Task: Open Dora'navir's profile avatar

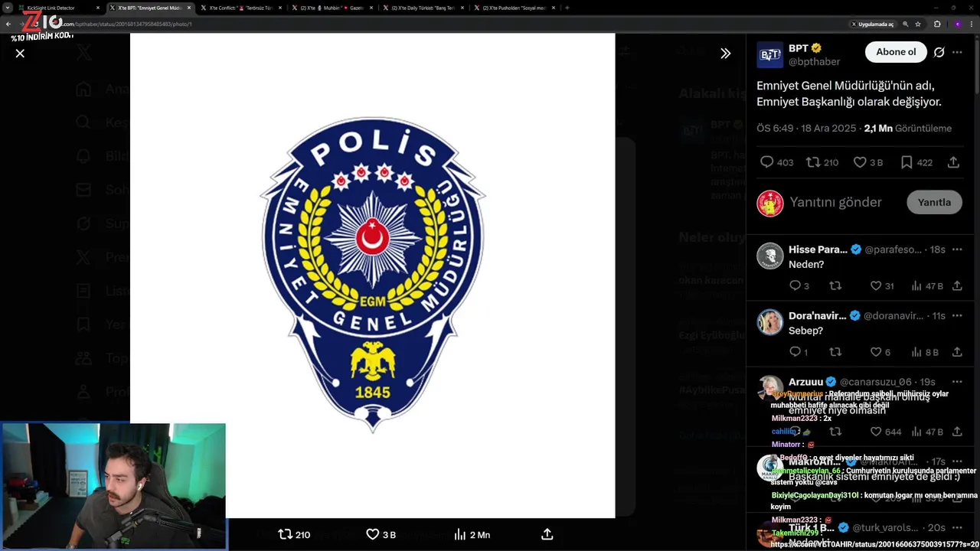Action: coord(770,322)
